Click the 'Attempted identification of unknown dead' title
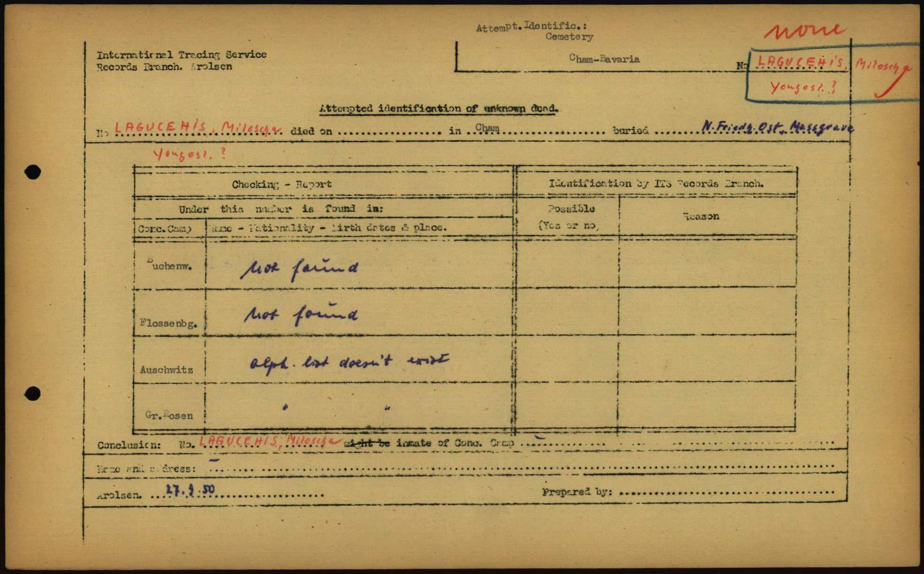924x574 pixels. [x=438, y=109]
